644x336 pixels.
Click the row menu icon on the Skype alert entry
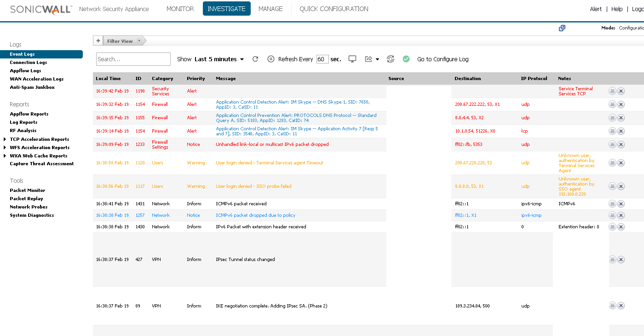click(612, 104)
